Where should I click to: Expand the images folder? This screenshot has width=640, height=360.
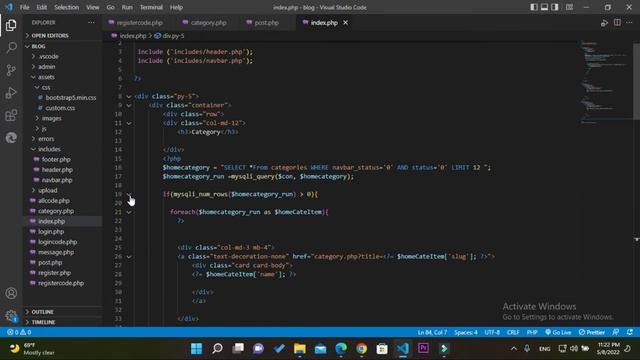(x=51, y=118)
